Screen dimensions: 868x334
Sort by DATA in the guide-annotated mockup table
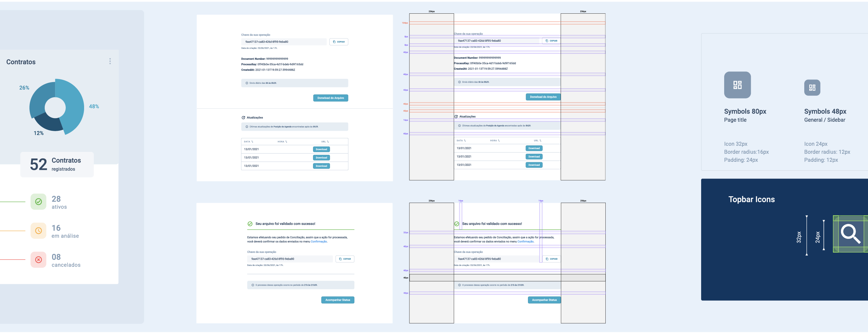coord(461,140)
